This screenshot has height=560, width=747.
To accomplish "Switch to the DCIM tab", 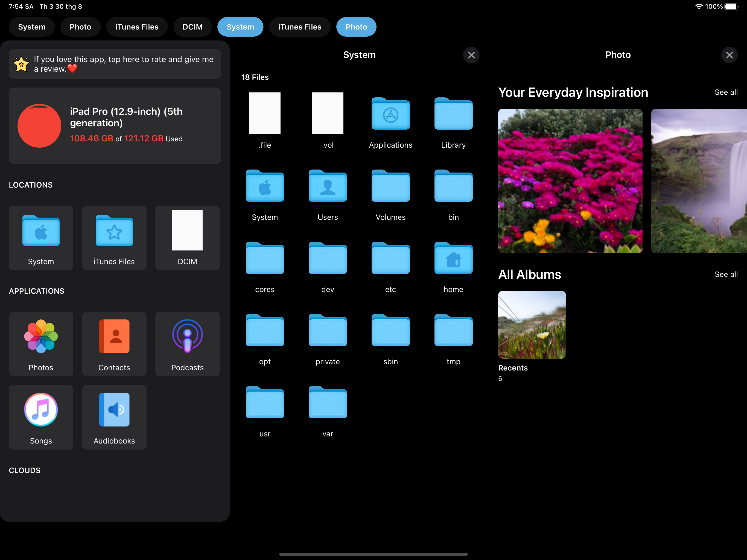I will point(192,27).
